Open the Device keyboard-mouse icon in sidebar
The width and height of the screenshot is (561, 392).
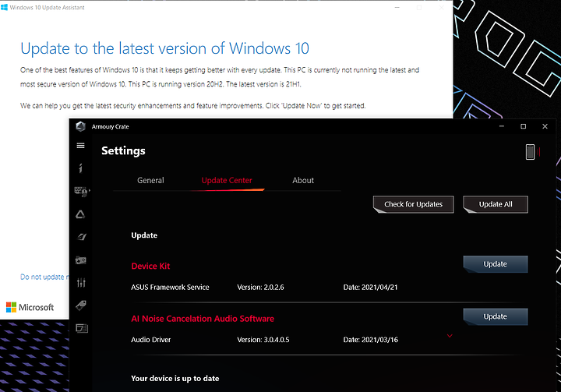tap(81, 191)
